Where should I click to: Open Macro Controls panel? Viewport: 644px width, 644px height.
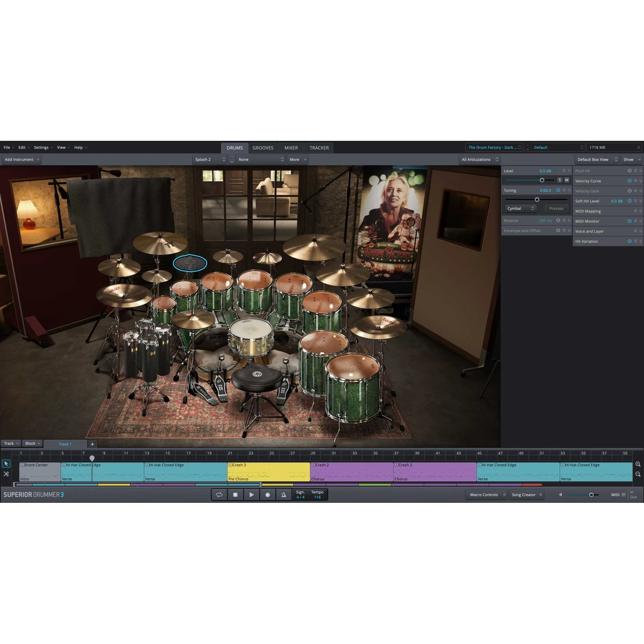(x=486, y=495)
